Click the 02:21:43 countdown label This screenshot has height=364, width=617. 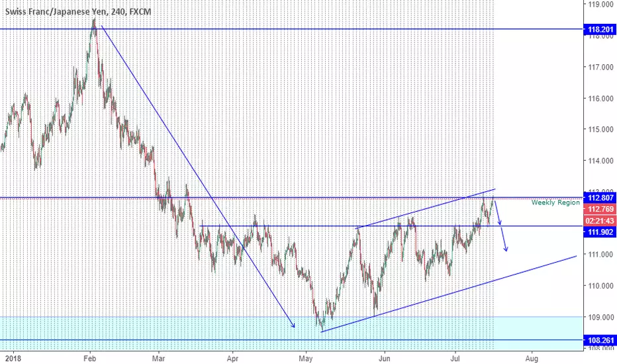click(x=600, y=220)
